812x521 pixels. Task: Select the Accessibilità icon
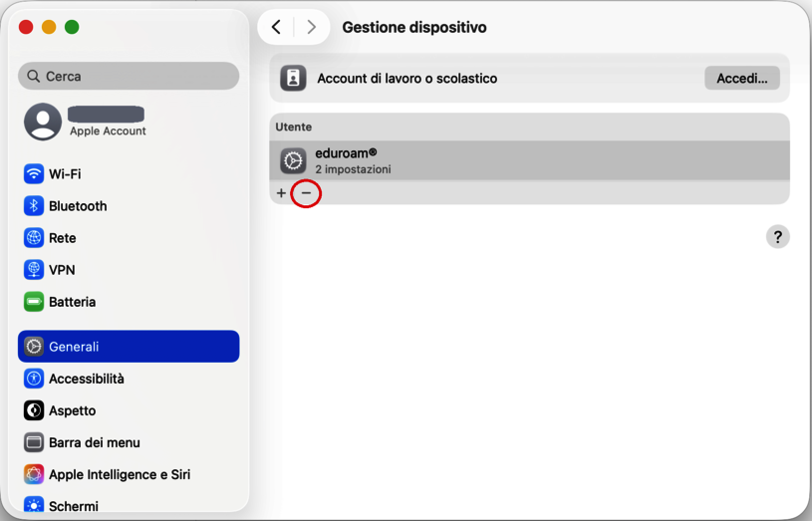tap(34, 379)
